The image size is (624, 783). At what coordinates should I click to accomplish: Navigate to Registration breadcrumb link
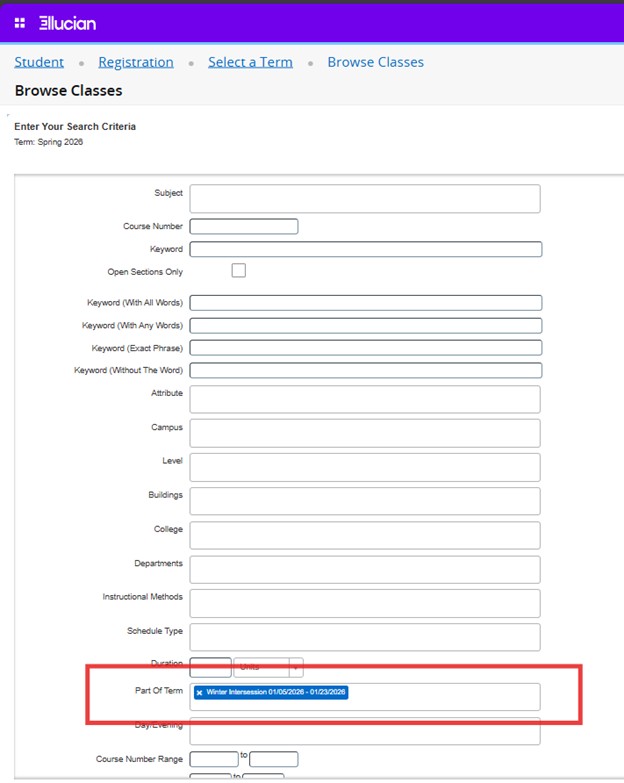pyautogui.click(x=135, y=62)
